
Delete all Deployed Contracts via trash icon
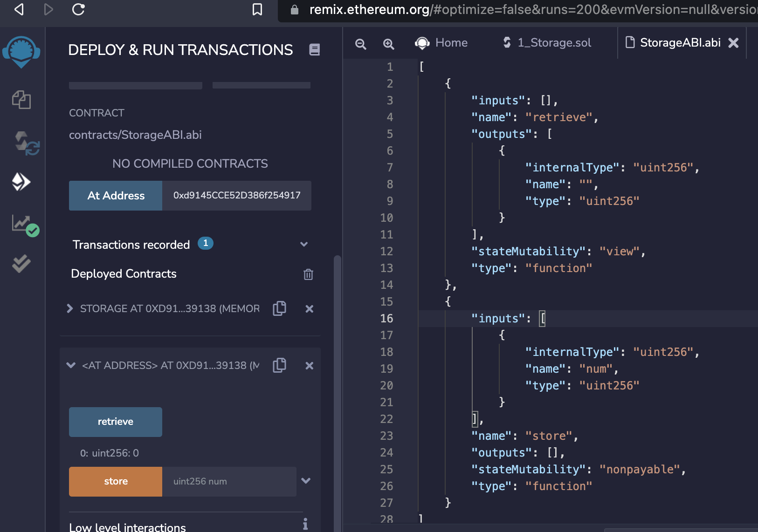tap(308, 274)
